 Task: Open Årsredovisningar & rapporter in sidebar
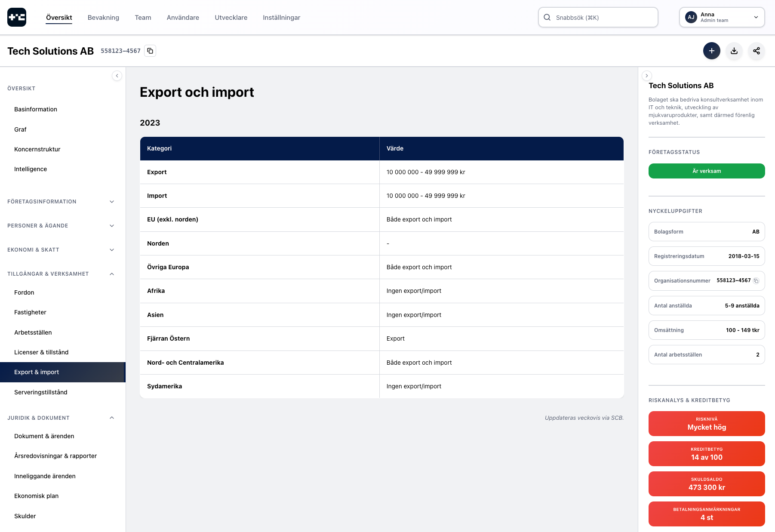click(x=55, y=456)
